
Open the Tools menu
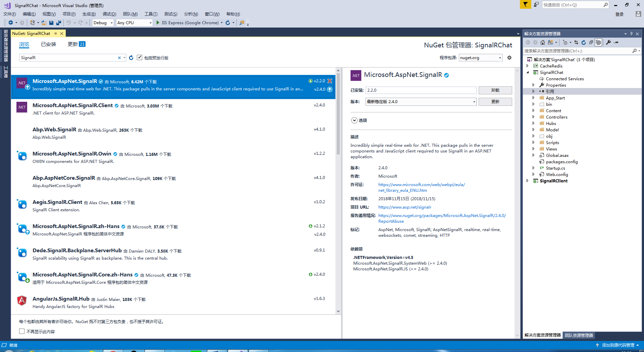[x=151, y=14]
